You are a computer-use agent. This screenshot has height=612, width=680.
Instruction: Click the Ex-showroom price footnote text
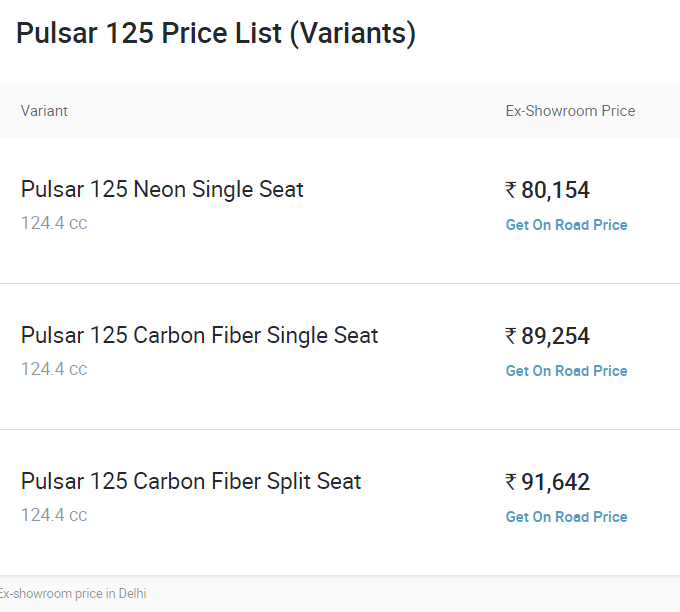(73, 593)
